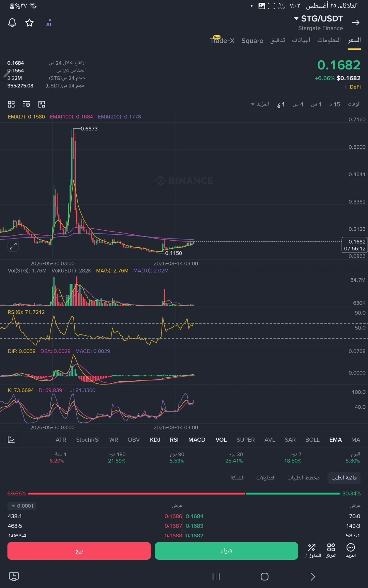Toggle the StochRSI indicator

(88, 440)
